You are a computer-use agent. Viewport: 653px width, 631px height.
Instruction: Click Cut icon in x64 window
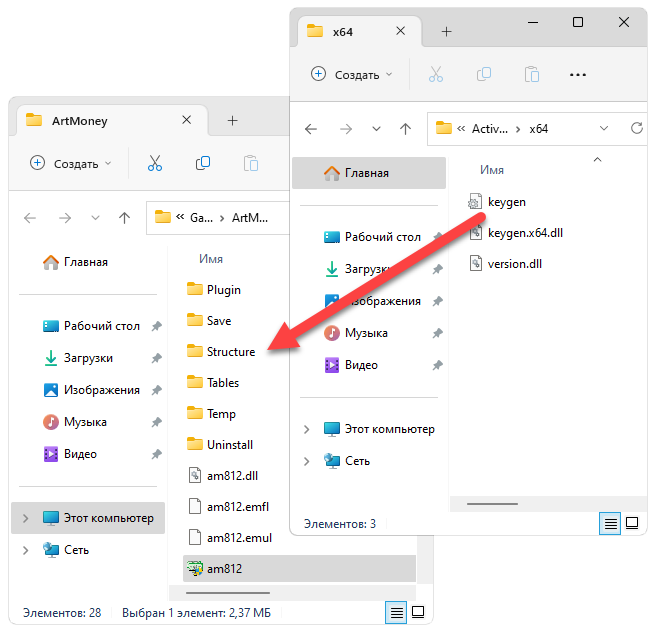tap(436, 75)
